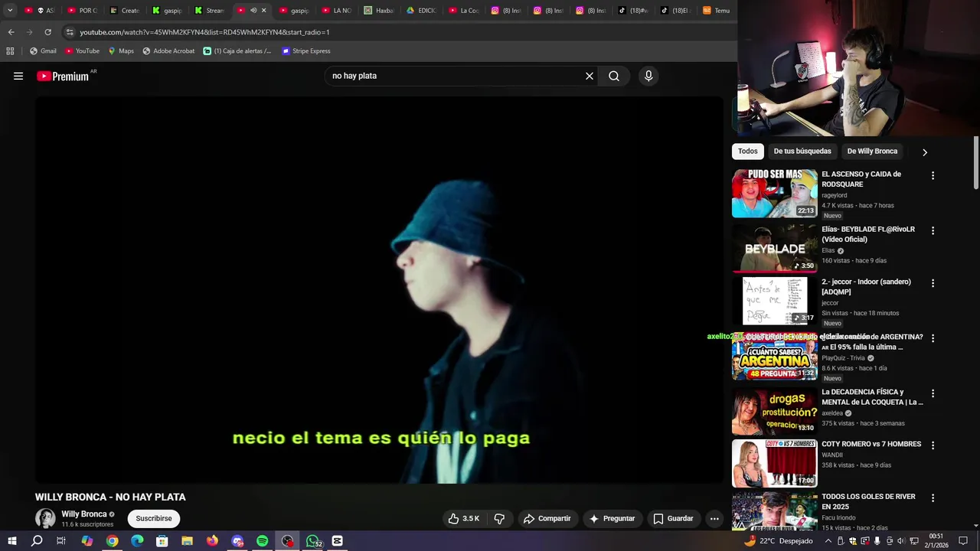This screenshot has height=551, width=980.
Task: Open options for ARGENTINA trivia video
Action: [933, 338]
